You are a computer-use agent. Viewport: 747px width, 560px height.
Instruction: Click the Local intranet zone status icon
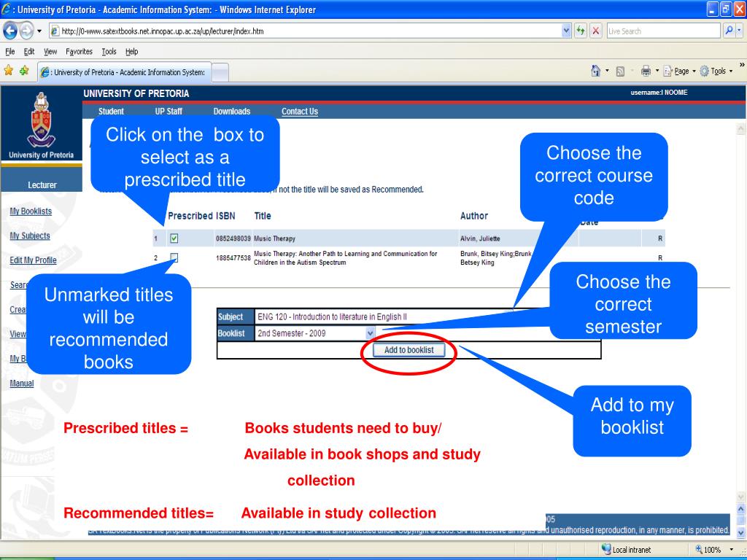click(606, 549)
